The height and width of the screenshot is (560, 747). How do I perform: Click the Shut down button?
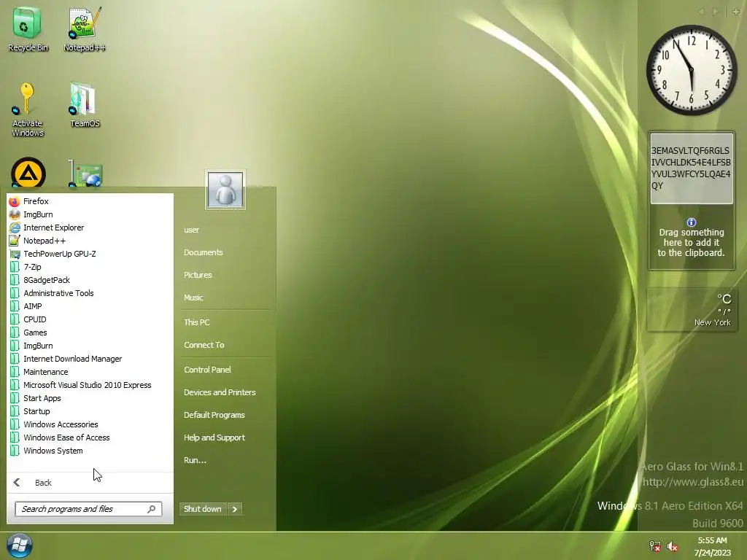[x=203, y=509]
